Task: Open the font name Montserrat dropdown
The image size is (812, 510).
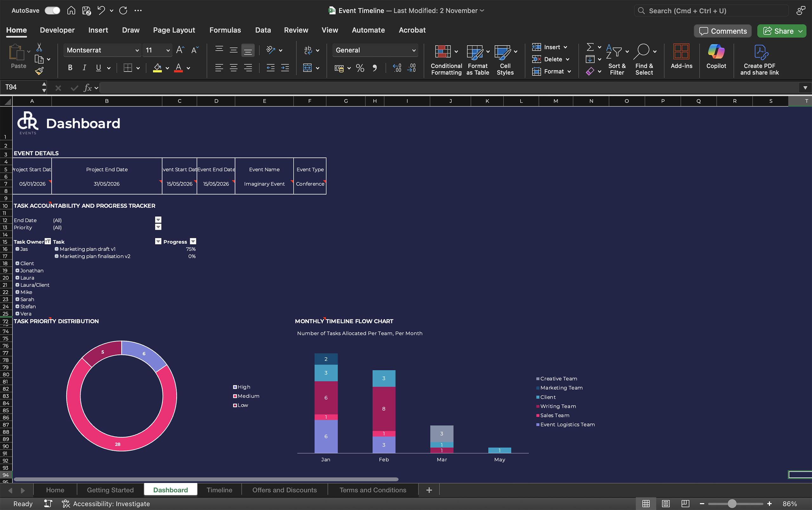Action: (137, 50)
